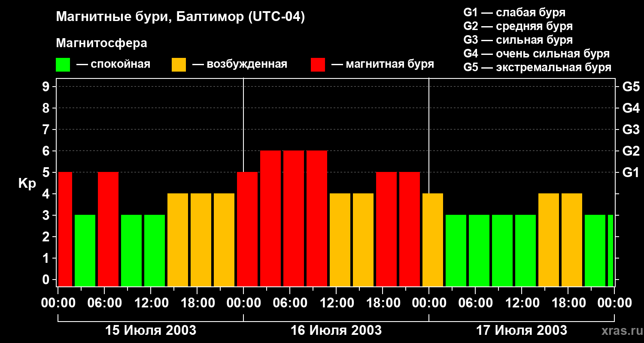Click the green Kp 3 bar just before 12:00 on 15 Июля
The height and width of the screenshot is (343, 644).
pyautogui.click(x=131, y=251)
